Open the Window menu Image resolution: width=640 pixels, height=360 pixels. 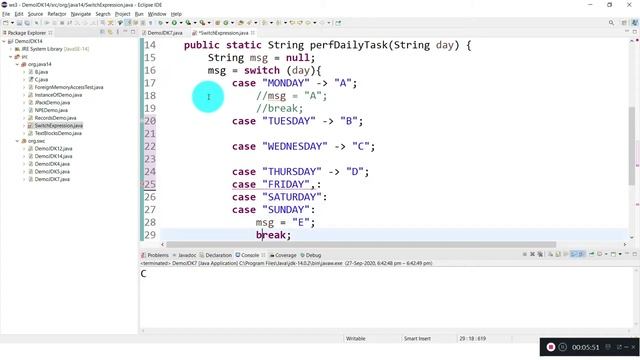click(x=157, y=14)
